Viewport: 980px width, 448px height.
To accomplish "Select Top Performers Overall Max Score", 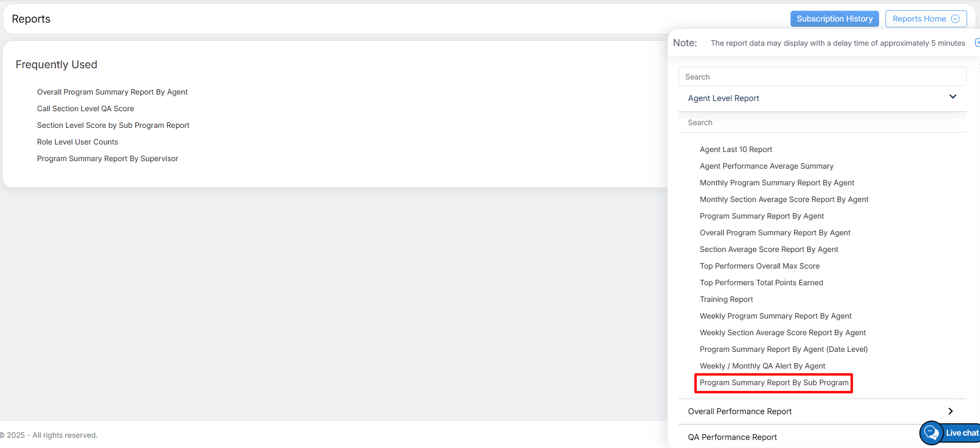I will tap(759, 266).
